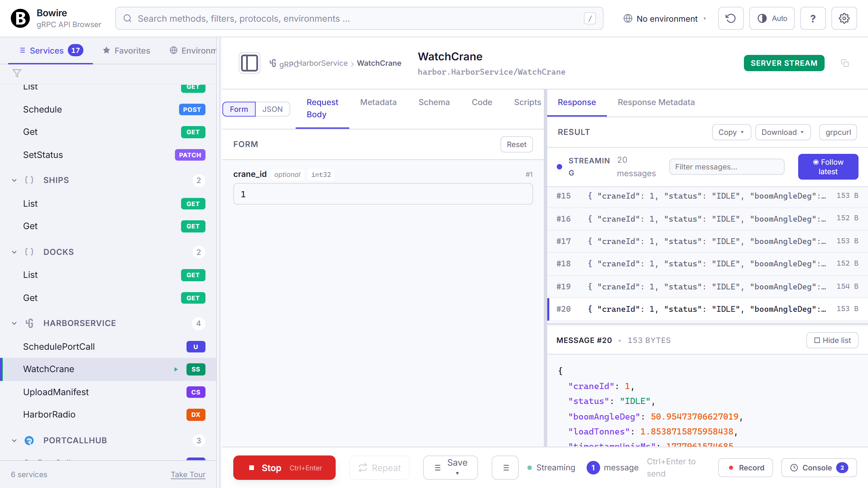
Task: Click the filter funnel icon
Action: (x=17, y=73)
